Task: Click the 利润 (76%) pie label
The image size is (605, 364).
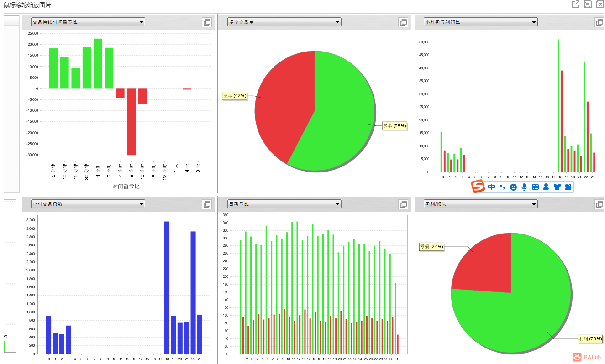Action: [590, 339]
